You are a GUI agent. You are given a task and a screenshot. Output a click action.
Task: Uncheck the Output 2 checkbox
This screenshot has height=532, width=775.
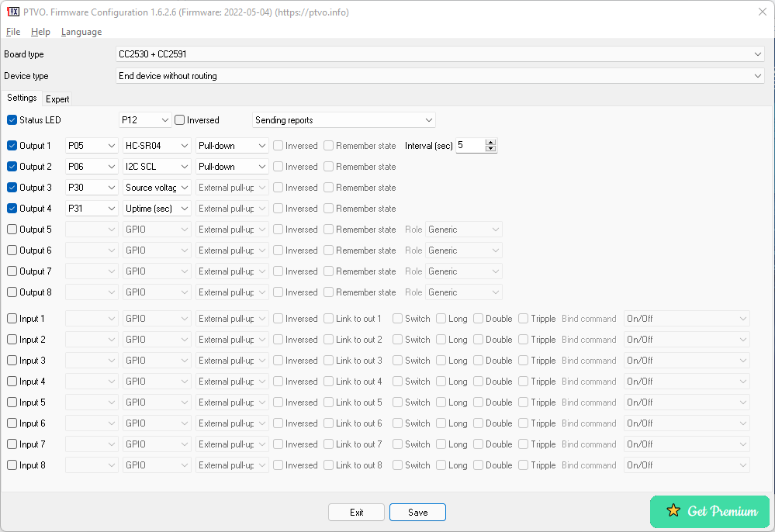(10, 166)
